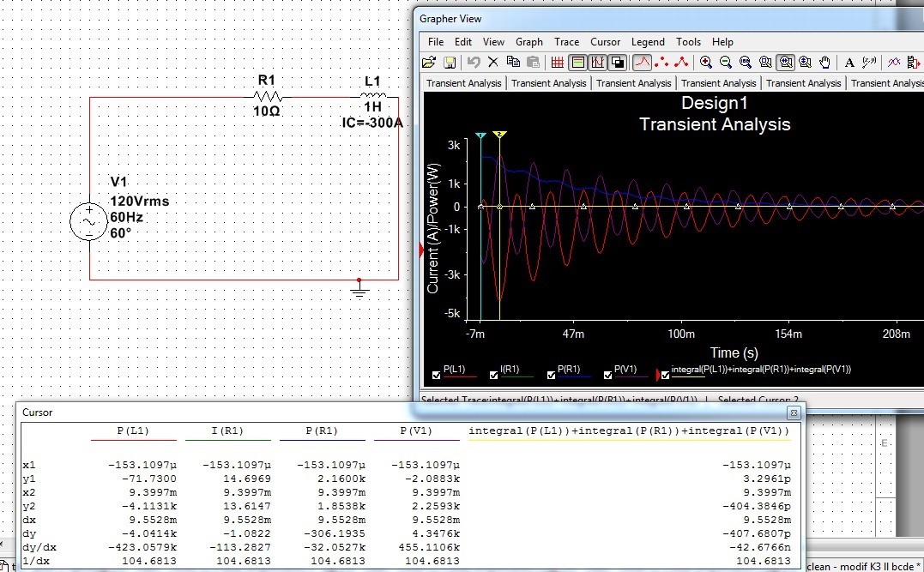The height and width of the screenshot is (572, 924).
Task: Click the add text 'A' icon
Action: [849, 62]
